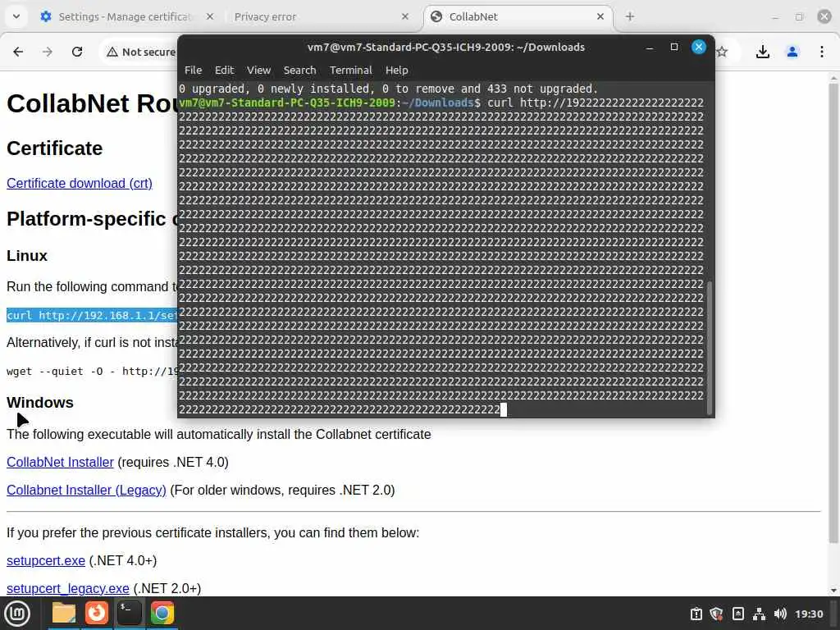Click the tray icon left of the shield
The image size is (840, 630).
click(x=696, y=614)
